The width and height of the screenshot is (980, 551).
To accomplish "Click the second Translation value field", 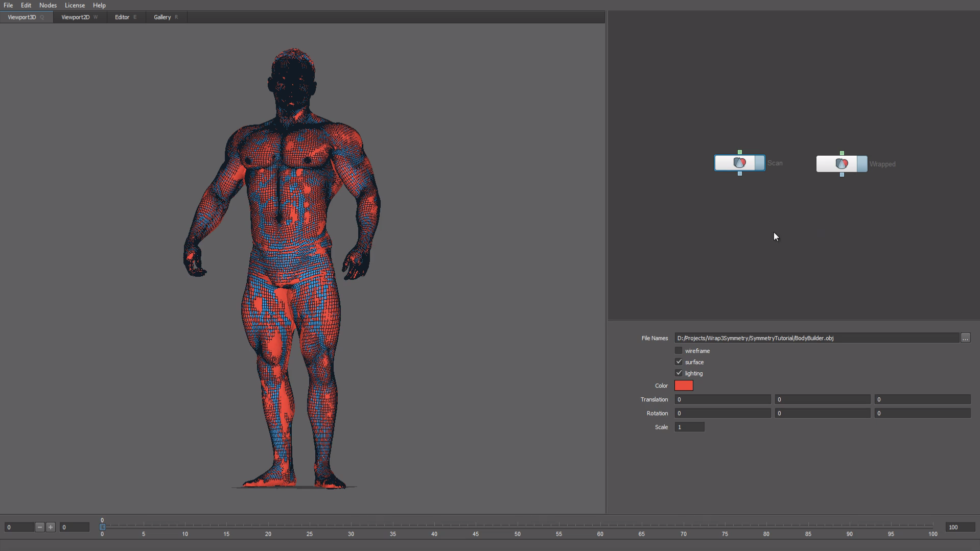I will (x=823, y=399).
